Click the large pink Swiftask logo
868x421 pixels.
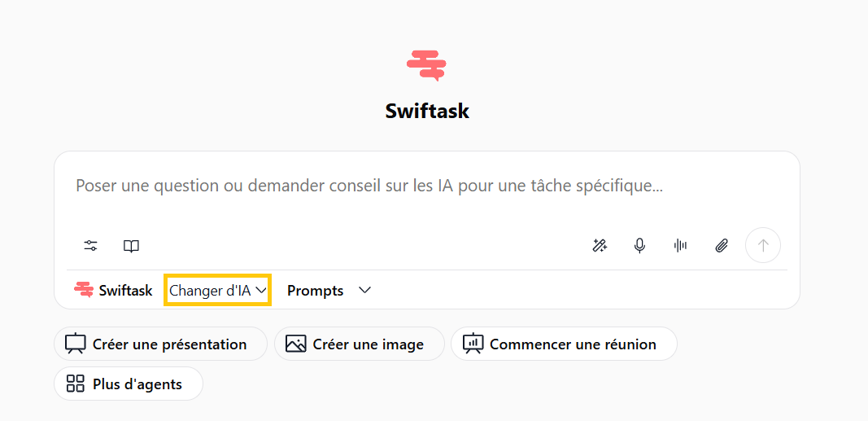pos(427,65)
